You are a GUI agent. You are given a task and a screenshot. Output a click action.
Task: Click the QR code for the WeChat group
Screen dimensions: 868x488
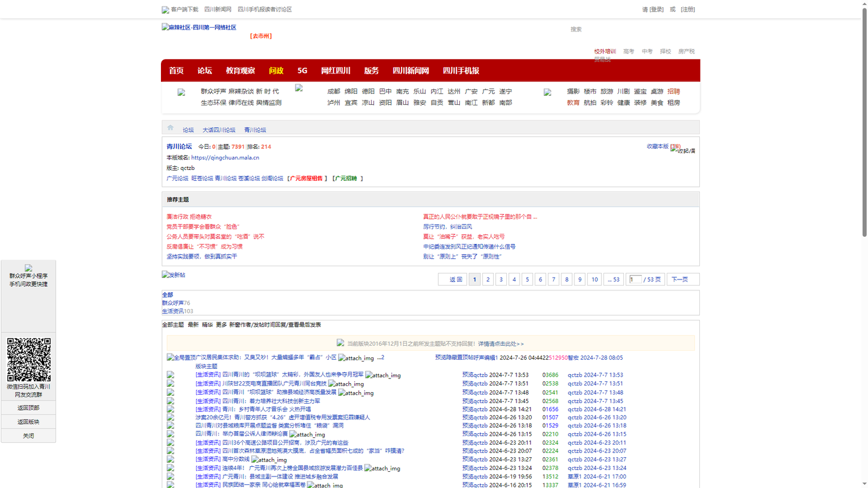(x=28, y=360)
